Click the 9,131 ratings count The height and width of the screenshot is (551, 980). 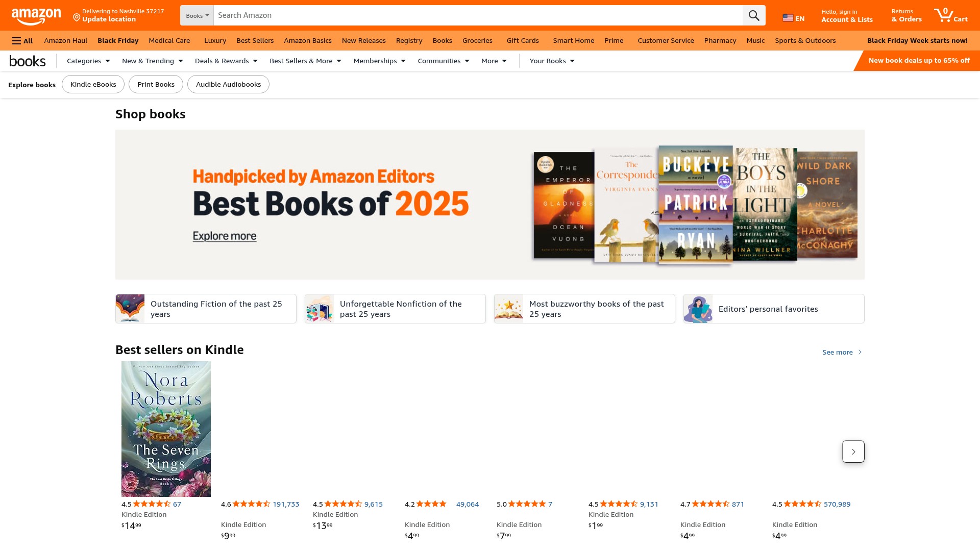coord(649,504)
